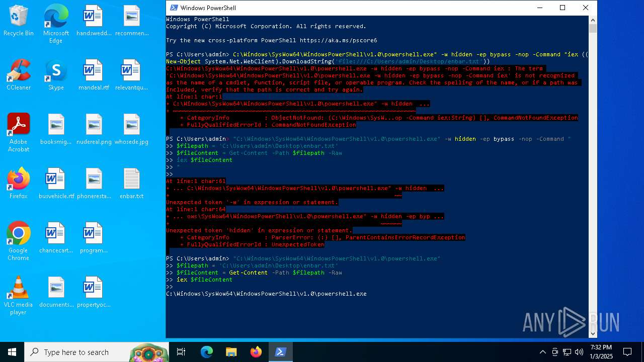The image size is (644, 362).
Task: Select the relevantqu document icon
Action: (132, 75)
